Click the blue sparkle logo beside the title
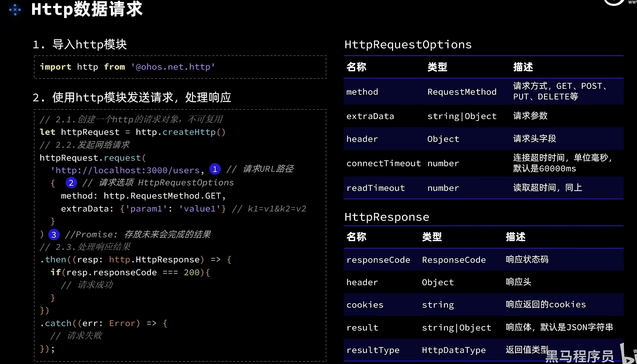Viewport: 637px width, 364px height. 15,10
